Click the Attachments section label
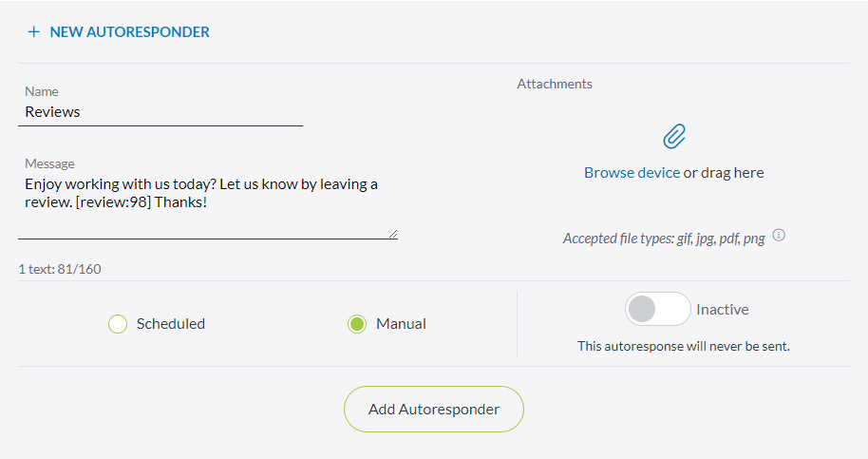The height and width of the screenshot is (459, 868). point(555,85)
